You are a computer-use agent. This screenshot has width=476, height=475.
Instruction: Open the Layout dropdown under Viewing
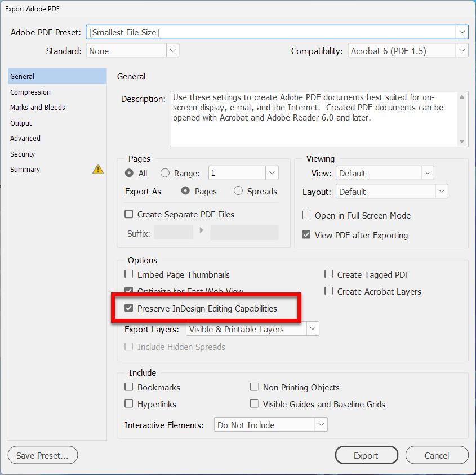tap(442, 192)
